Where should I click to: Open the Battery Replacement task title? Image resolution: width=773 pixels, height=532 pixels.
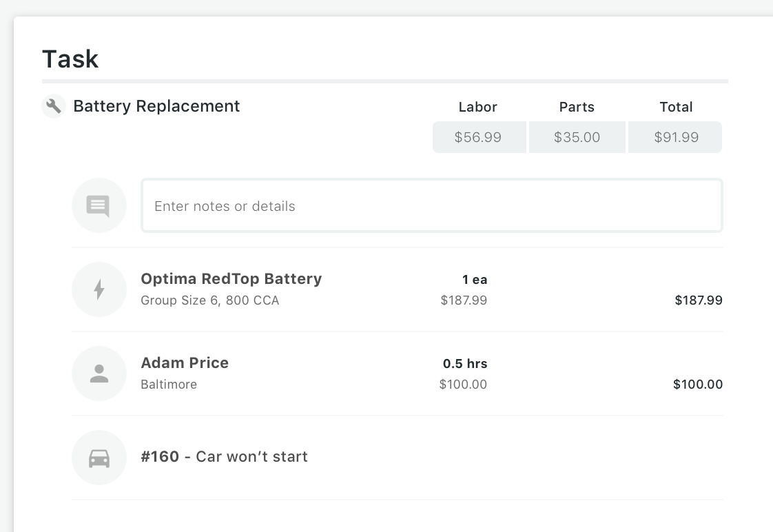(156, 106)
